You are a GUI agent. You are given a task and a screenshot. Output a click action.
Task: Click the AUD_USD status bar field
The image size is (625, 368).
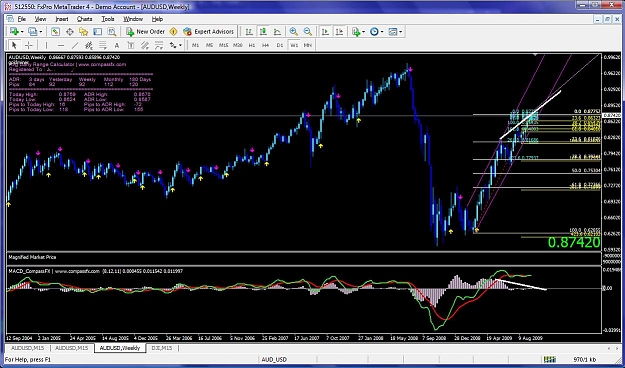tap(275, 359)
